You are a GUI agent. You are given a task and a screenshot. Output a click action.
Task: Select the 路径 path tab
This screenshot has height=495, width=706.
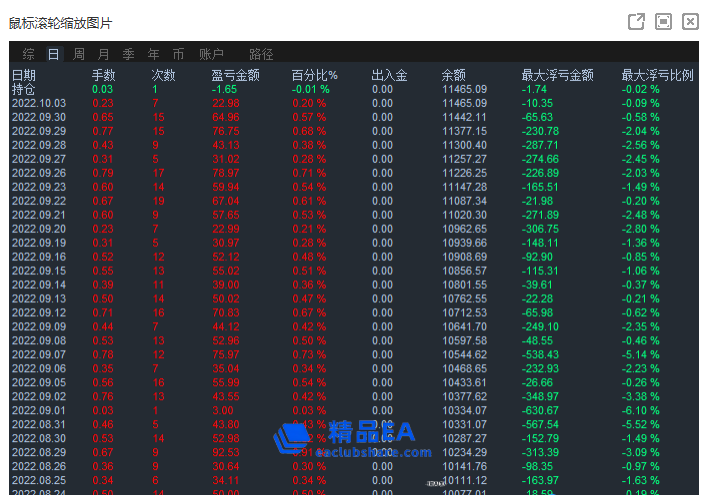[x=261, y=54]
